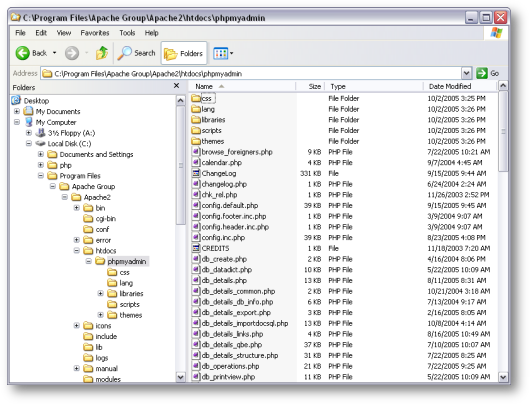The width and height of the screenshot is (530, 404).
Task: Select the Apache Group folder in tree
Action: pos(93,186)
